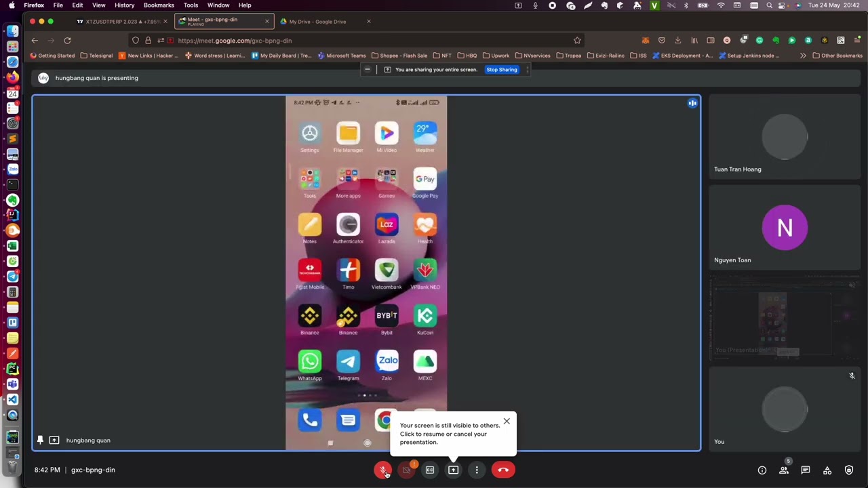Switch to XTZUSDTPERP browser tab

point(121,22)
